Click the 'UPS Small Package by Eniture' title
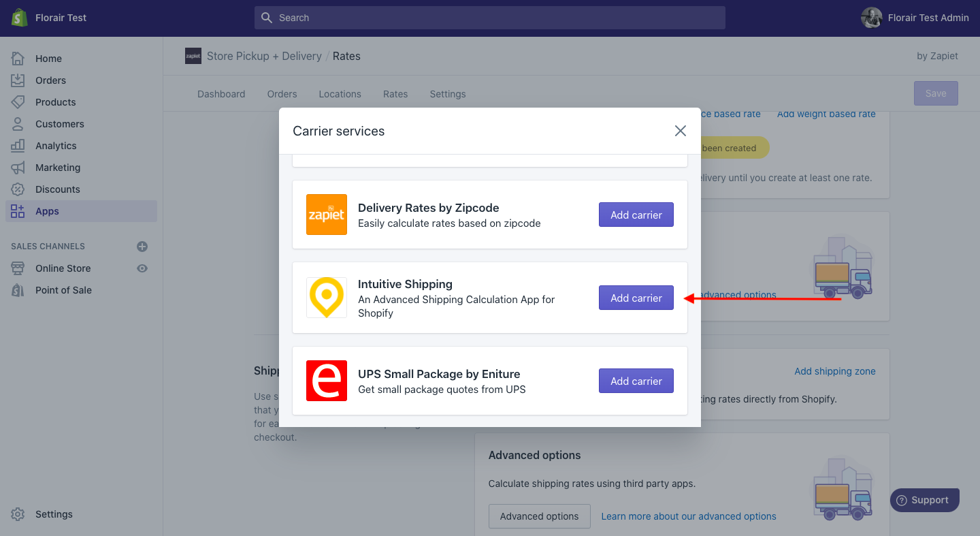980x536 pixels. point(439,374)
